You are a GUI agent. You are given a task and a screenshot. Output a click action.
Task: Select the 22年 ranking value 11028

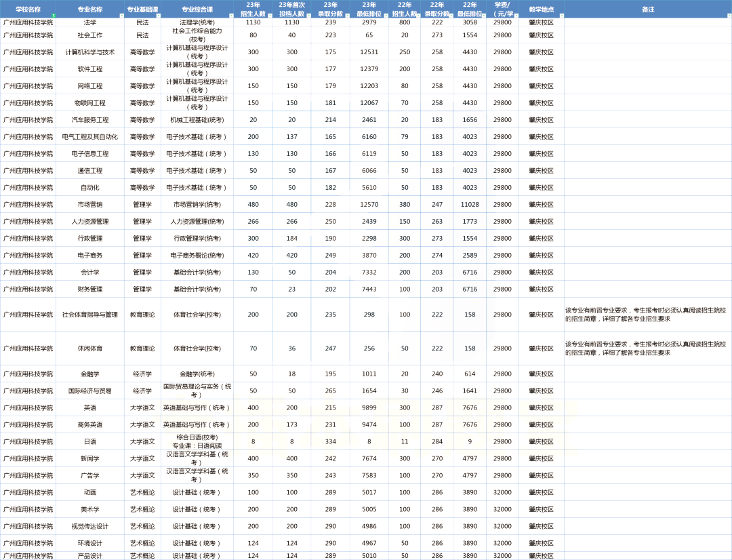click(470, 205)
